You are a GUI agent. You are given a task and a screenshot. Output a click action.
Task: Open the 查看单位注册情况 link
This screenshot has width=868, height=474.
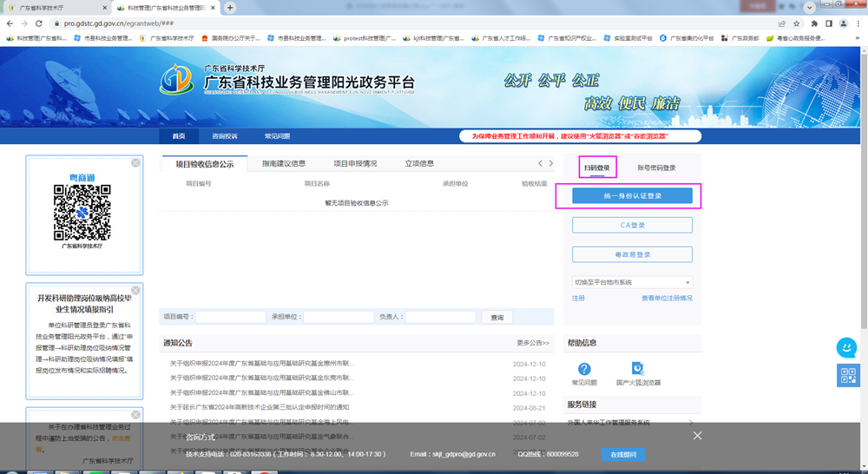click(x=667, y=298)
